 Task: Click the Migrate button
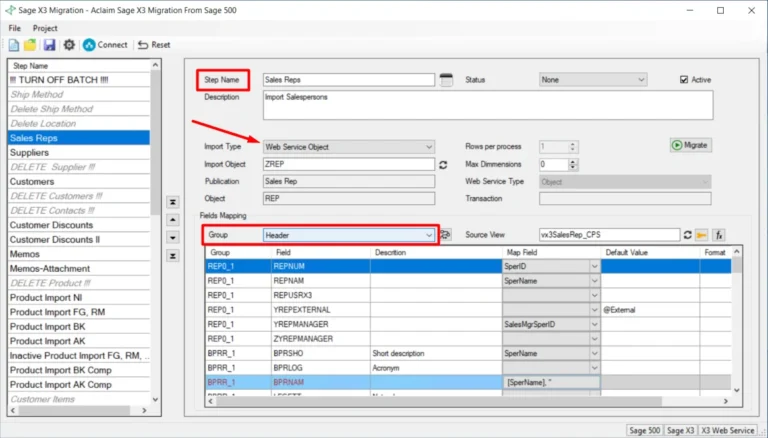click(691, 145)
